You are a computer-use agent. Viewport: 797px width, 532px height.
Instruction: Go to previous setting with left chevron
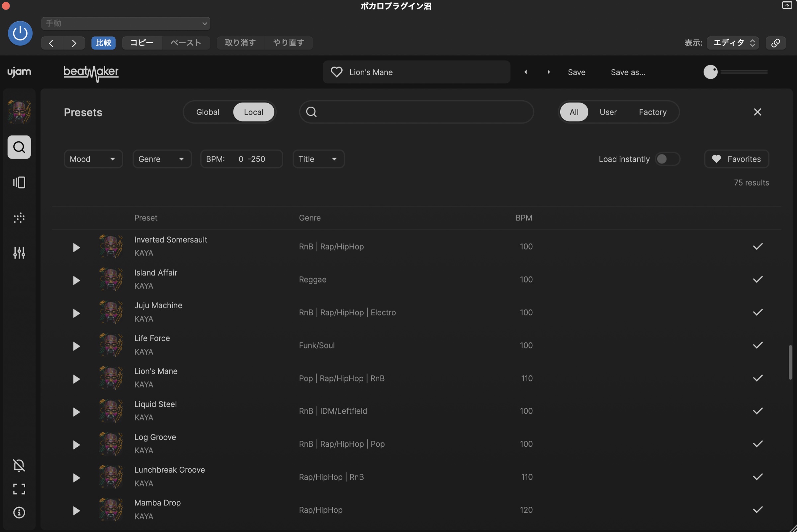tap(51, 43)
